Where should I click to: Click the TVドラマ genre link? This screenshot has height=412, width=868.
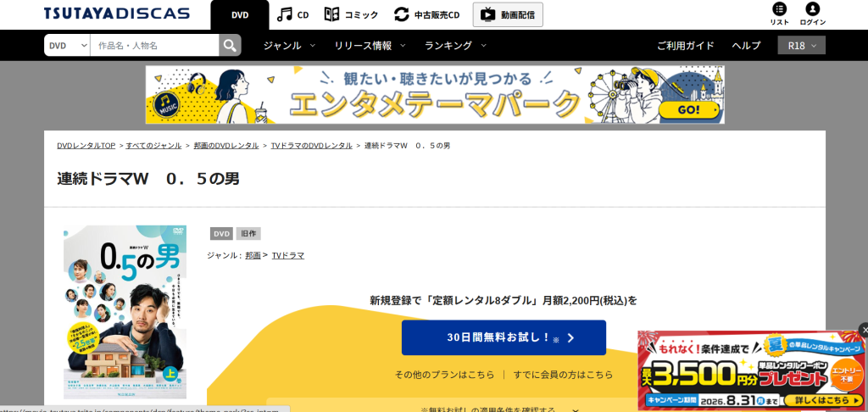click(288, 255)
